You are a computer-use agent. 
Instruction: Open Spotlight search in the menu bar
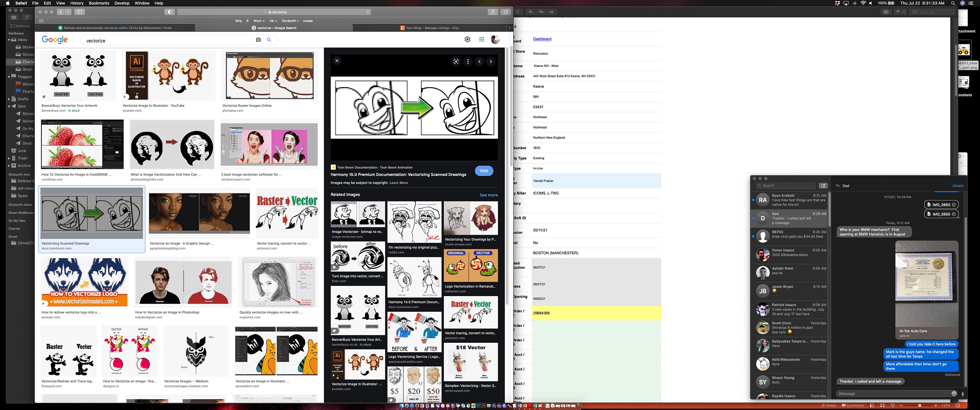(x=953, y=3)
